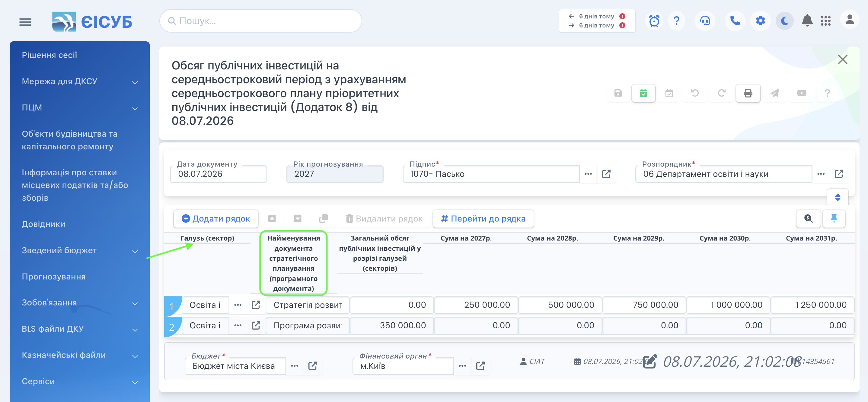This screenshot has height=402, width=868.
Task: Open row 2 Галузь ellipsis selector
Action: (x=238, y=326)
